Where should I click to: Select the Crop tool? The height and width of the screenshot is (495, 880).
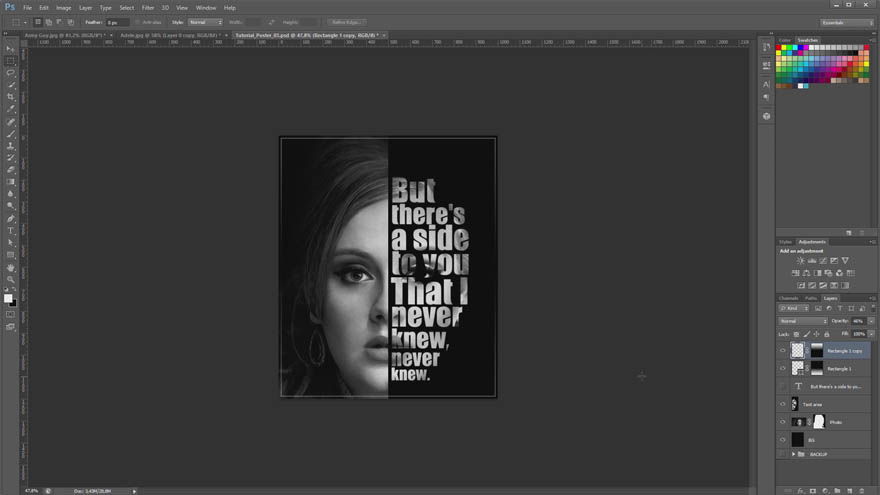[x=10, y=97]
